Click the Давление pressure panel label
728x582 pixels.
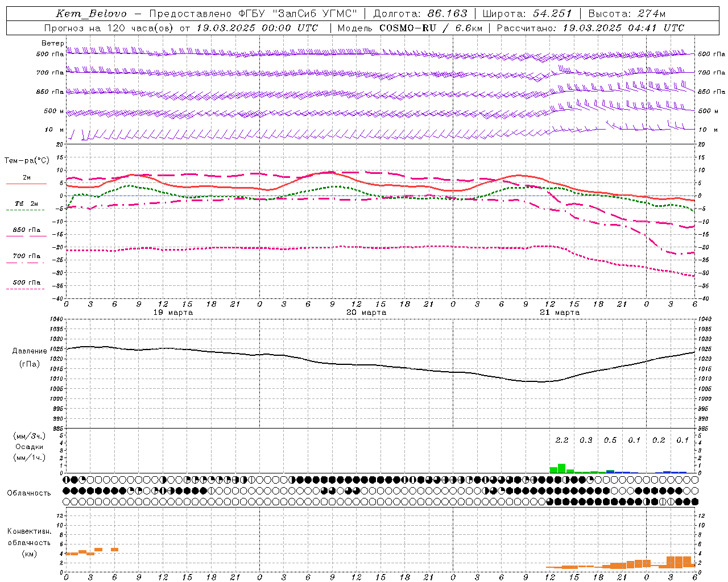pos(30,351)
